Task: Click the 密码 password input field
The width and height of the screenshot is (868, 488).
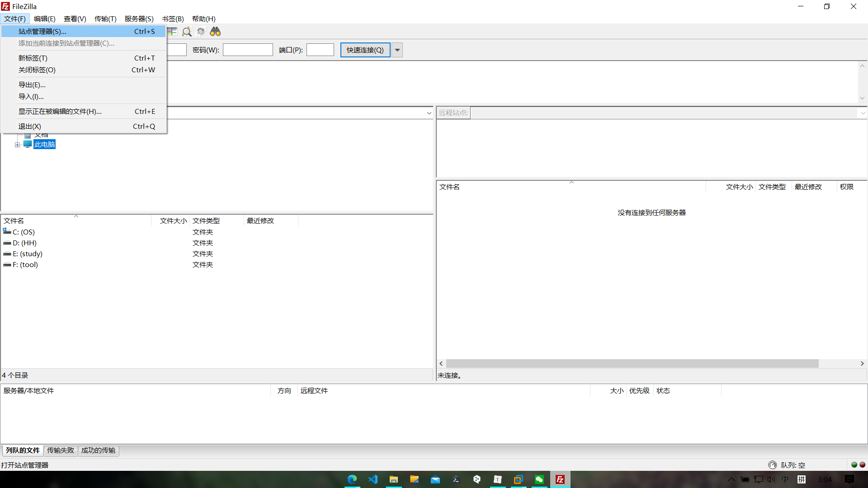Action: tap(248, 50)
